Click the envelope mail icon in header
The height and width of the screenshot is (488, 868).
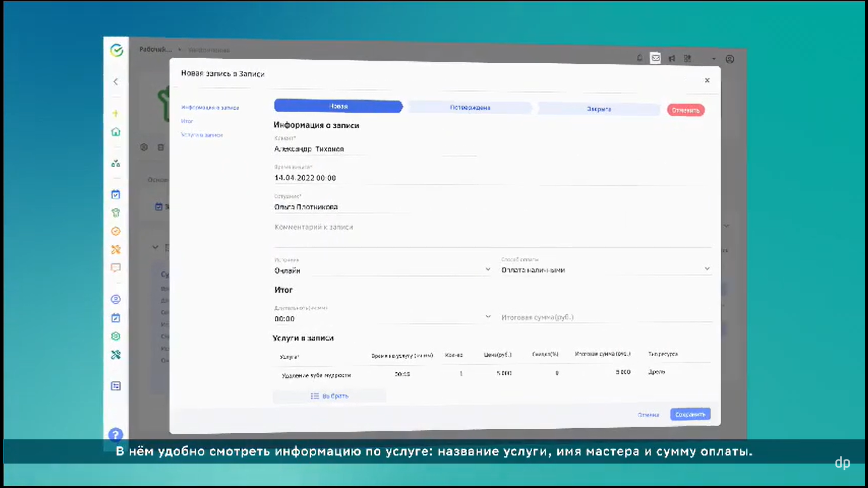pos(656,58)
